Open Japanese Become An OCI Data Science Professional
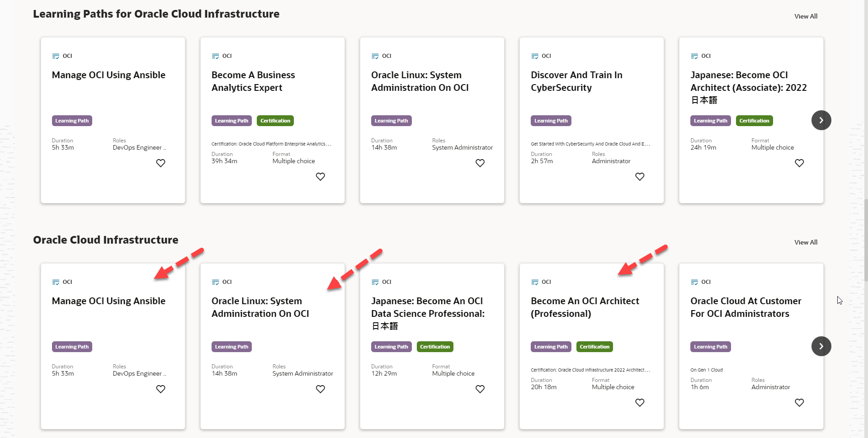The image size is (868, 438). 428,313
